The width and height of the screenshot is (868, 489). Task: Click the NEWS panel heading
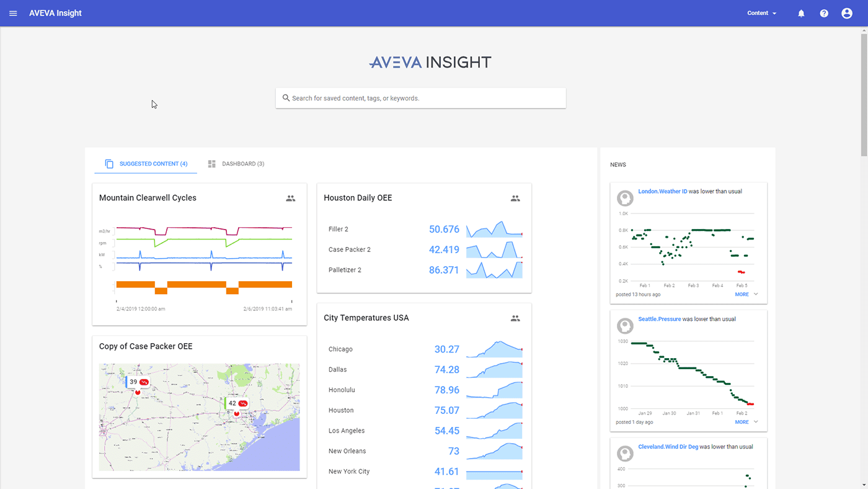point(618,164)
